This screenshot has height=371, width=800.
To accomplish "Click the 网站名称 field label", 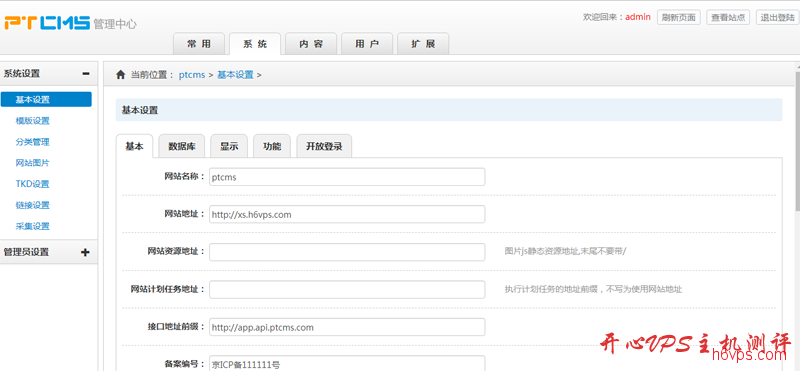I will click(x=184, y=177).
